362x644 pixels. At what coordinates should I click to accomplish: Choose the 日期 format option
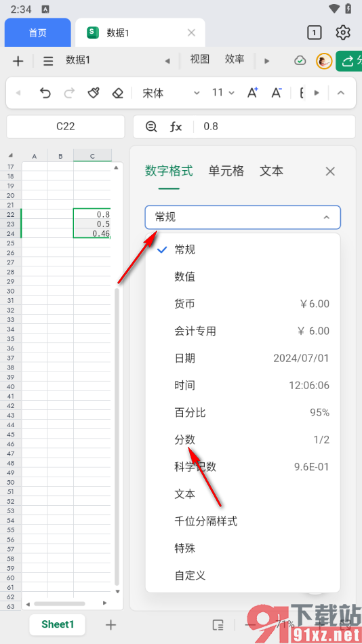tap(243, 358)
